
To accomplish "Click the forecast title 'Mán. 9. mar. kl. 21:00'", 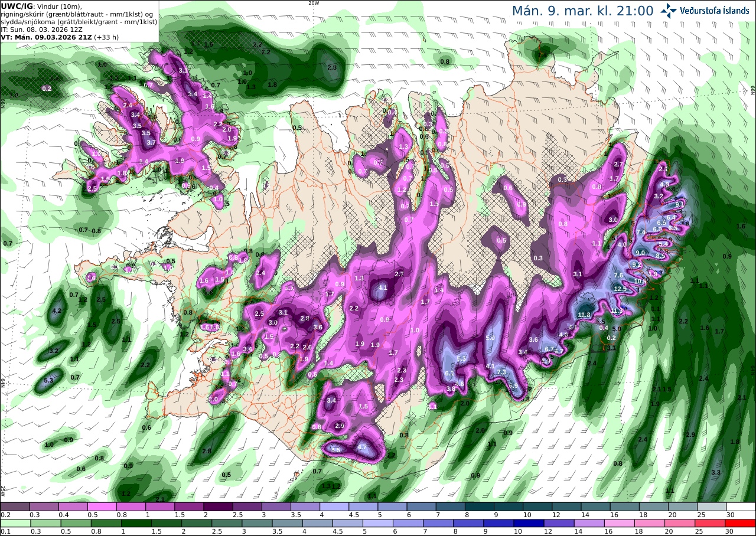I will [583, 11].
